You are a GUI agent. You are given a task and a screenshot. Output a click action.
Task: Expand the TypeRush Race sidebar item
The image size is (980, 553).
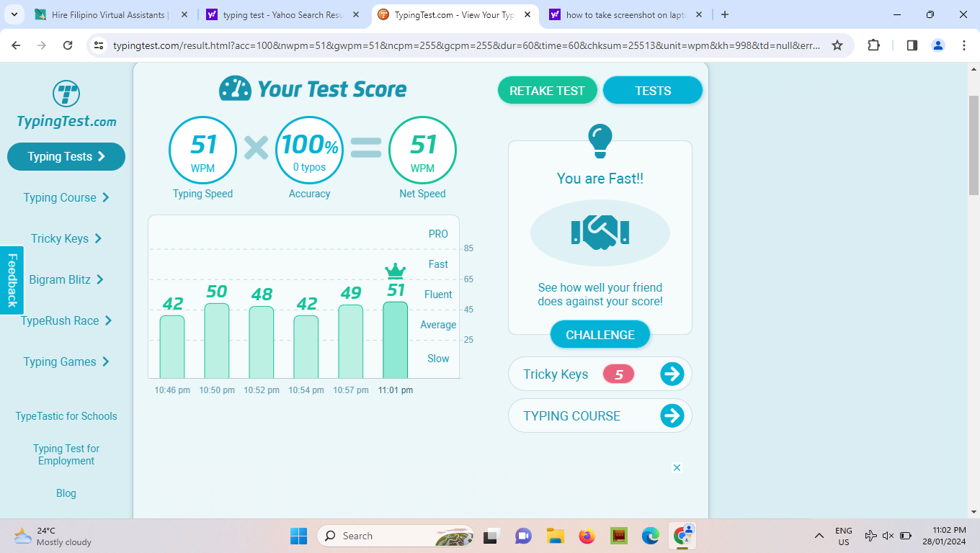[66, 320]
